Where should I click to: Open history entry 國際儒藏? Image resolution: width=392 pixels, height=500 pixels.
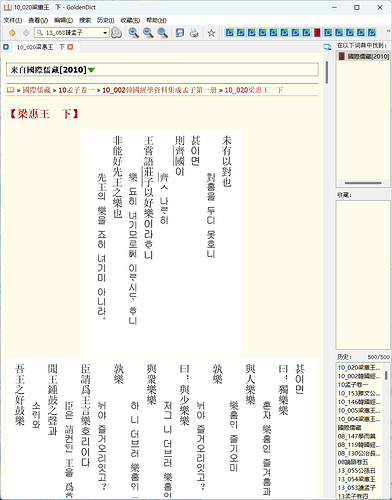(x=349, y=428)
